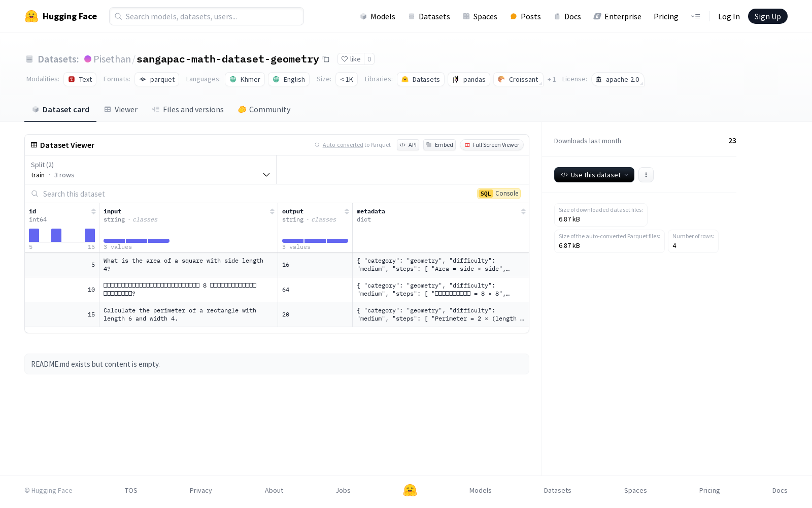The height and width of the screenshot is (508, 812).
Task: Click the Hugging Face logo icon
Action: [x=31, y=16]
